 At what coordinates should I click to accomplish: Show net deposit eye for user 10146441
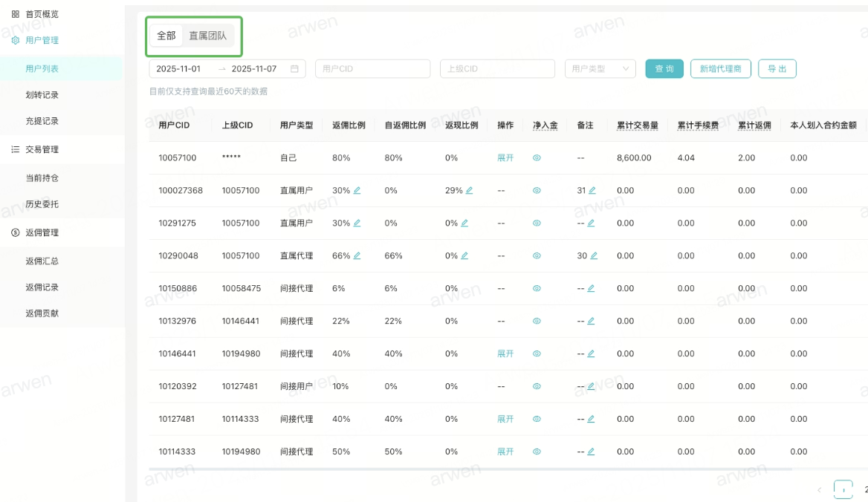[x=537, y=354]
